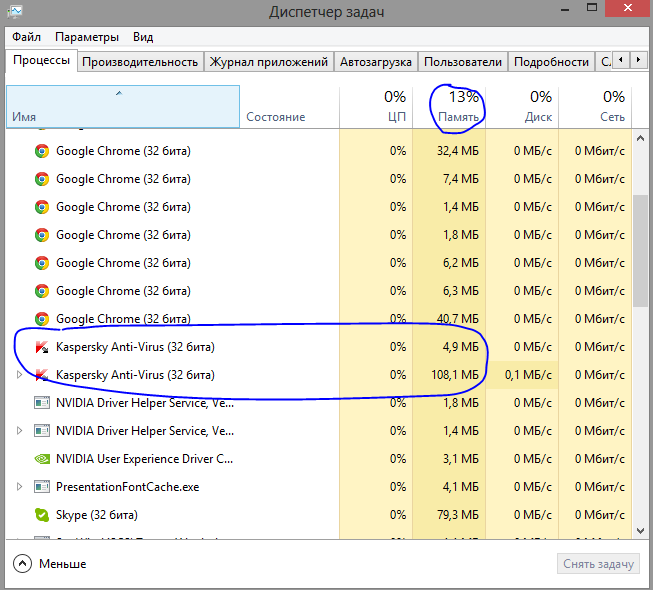Click Chrome icon in the 32,4 МБ row

(42, 151)
